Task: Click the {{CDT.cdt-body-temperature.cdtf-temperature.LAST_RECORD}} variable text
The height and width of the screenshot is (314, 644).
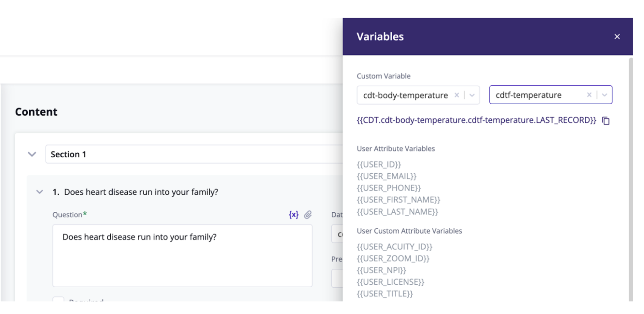Action: pyautogui.click(x=476, y=120)
